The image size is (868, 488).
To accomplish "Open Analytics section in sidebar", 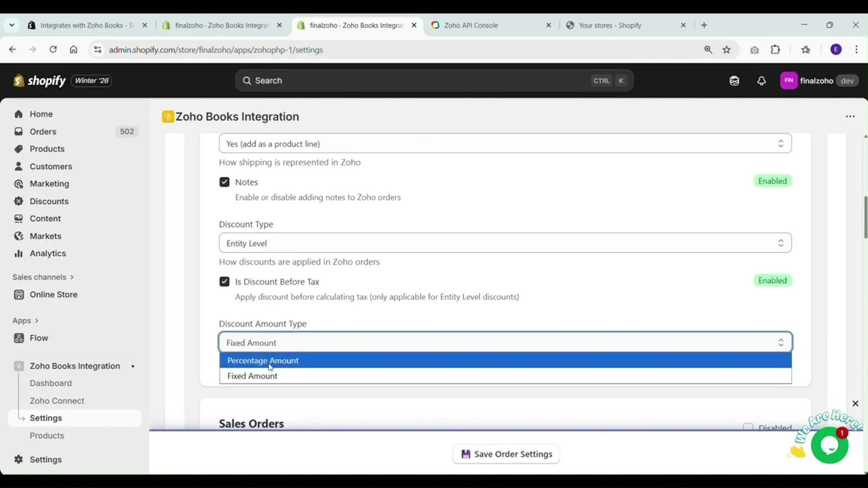I will [x=48, y=253].
